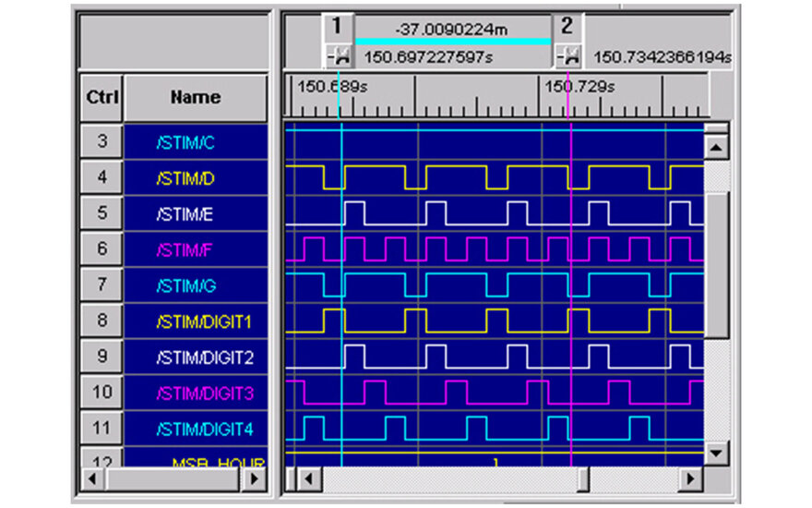Screen dimensions: 812x508
Task: Select the cursor 2 number box
Action: point(567,26)
